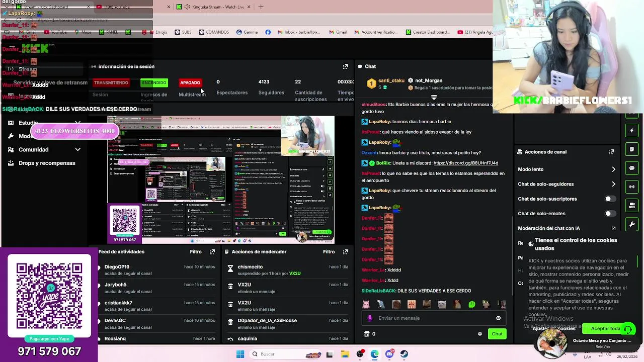Open the broadcast signal icon in right sidebar
The width and height of the screenshot is (644, 362).
(x=632, y=187)
